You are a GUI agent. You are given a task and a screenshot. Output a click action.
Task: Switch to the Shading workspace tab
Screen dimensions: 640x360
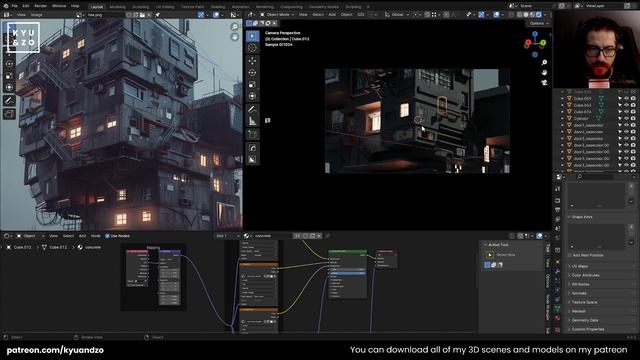[x=218, y=7]
